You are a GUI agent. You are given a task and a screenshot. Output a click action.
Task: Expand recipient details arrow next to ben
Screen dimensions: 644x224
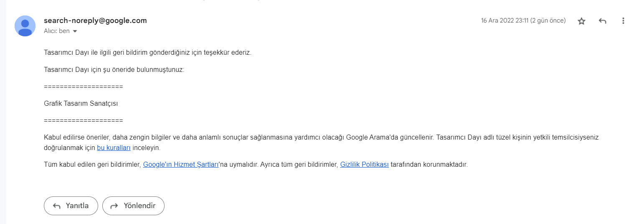(x=75, y=31)
